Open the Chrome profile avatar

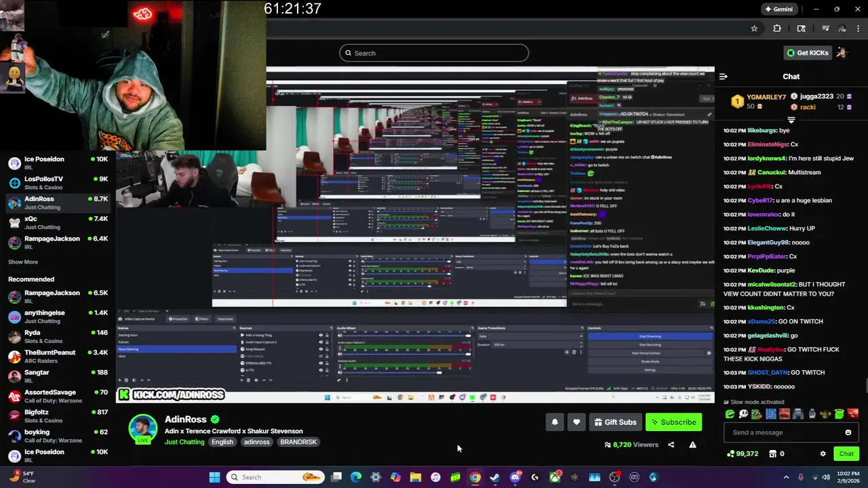tap(842, 28)
